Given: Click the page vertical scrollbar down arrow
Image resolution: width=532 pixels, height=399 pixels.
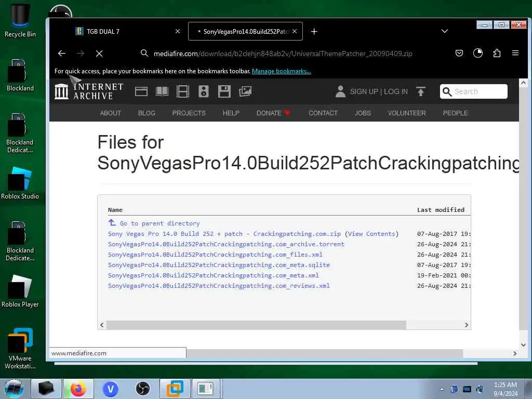Looking at the screenshot, I should (523, 345).
